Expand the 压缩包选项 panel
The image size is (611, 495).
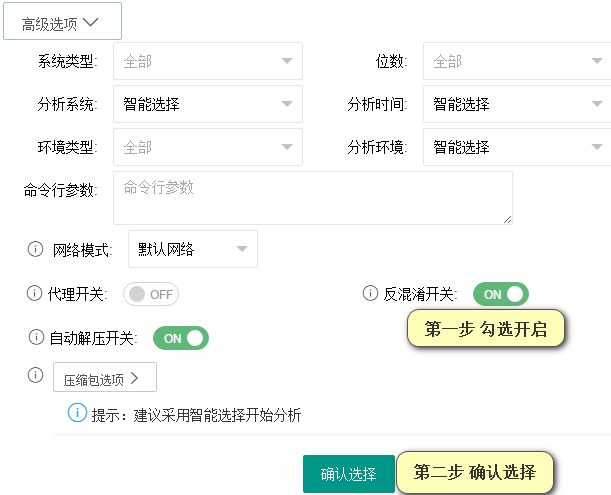click(105, 377)
